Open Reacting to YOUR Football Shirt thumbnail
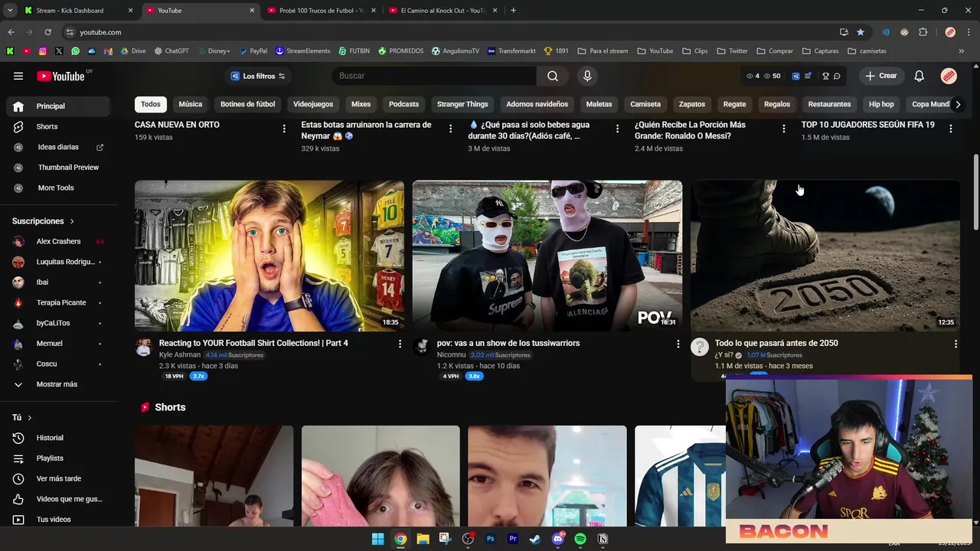The height and width of the screenshot is (551, 980). 269,256
